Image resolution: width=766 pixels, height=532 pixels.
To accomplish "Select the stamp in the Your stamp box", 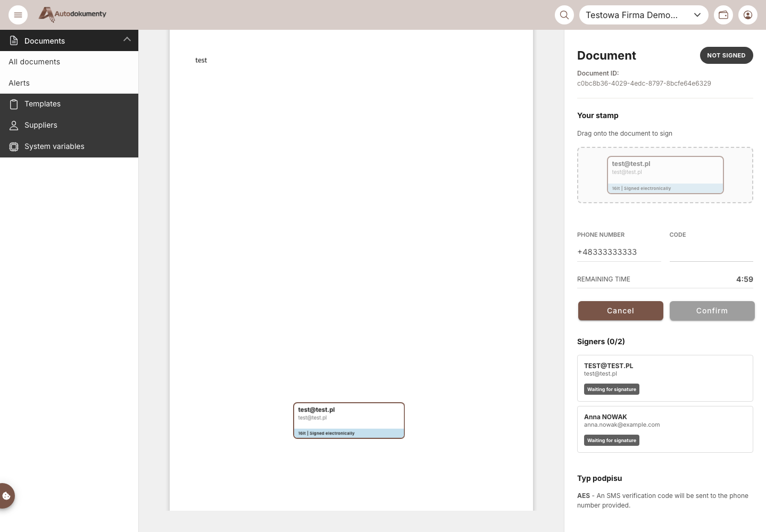I will point(665,175).
